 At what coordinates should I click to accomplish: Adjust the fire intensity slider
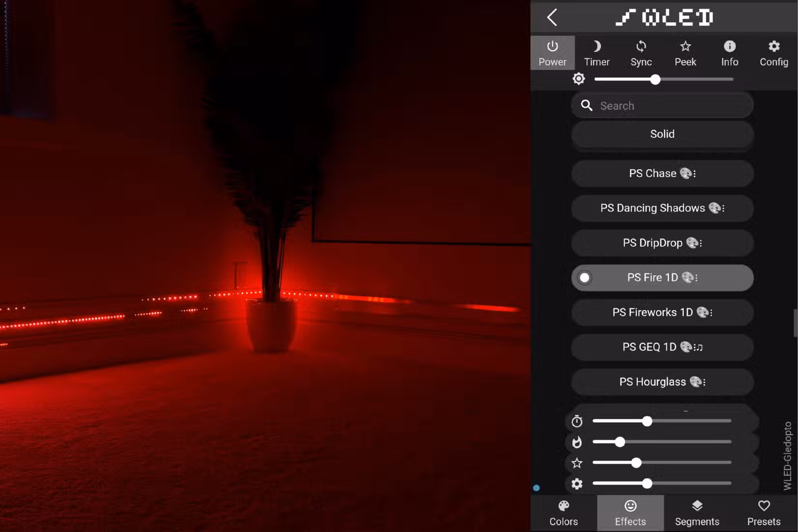(x=662, y=442)
